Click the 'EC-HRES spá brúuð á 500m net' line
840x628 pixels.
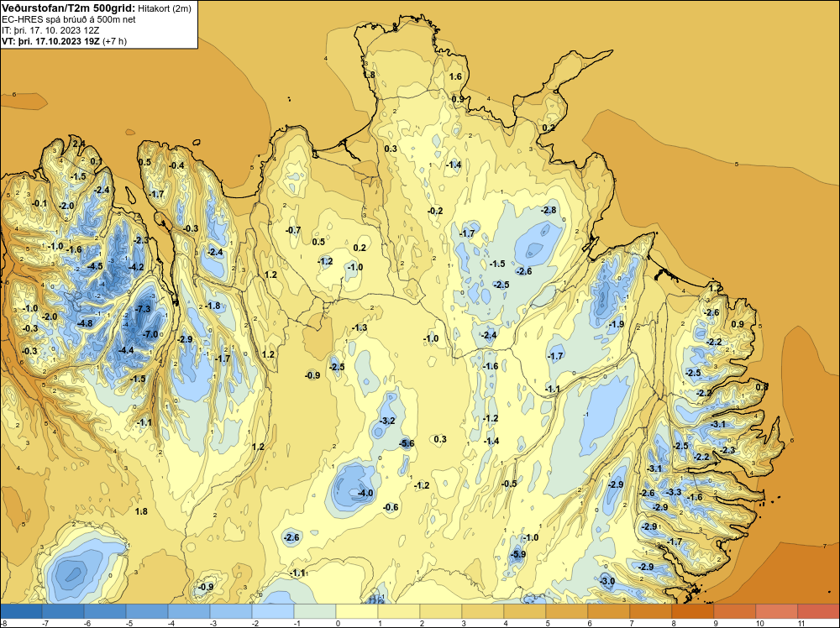tap(69, 19)
